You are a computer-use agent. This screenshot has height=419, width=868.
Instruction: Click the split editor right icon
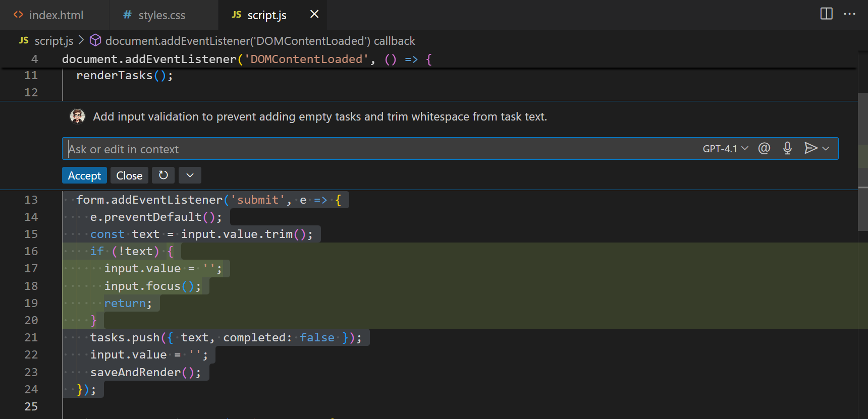pos(826,14)
